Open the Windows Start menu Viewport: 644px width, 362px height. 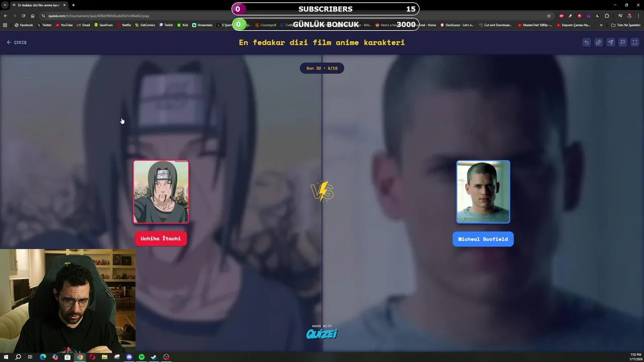(x=6, y=357)
